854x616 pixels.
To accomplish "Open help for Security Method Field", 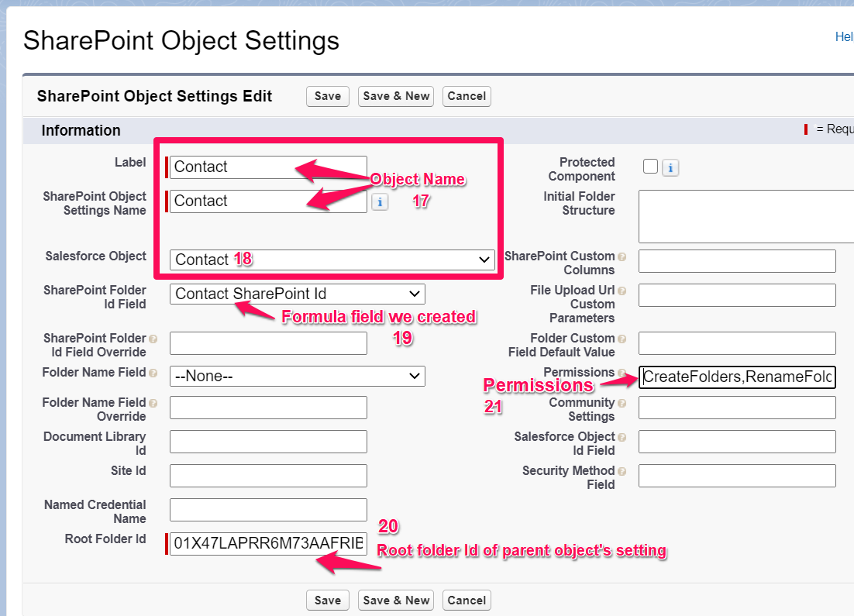I will point(622,471).
